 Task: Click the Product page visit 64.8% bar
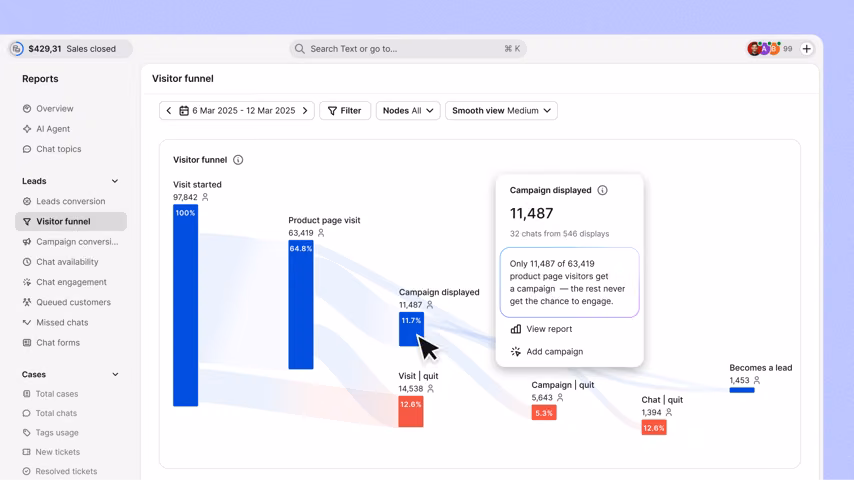(x=301, y=305)
